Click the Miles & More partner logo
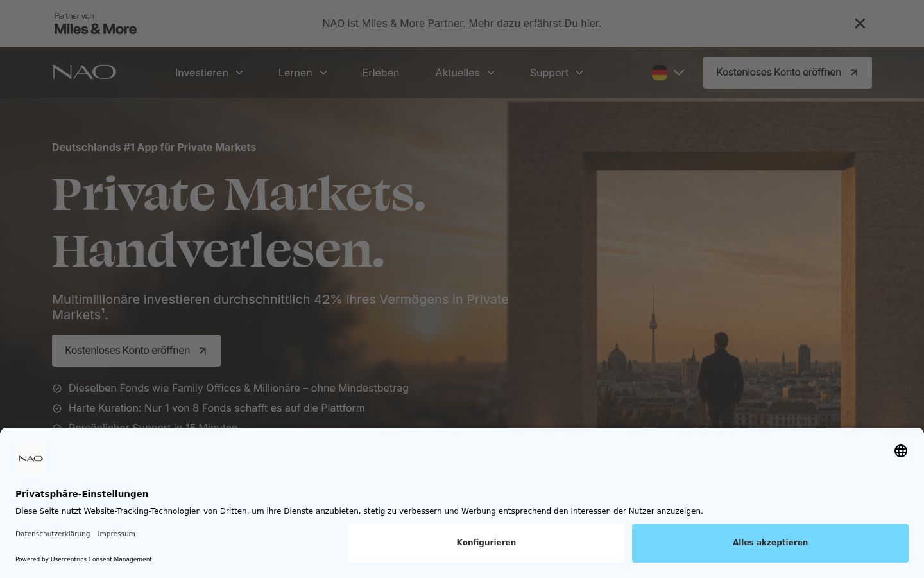This screenshot has height=578, width=924. (x=96, y=24)
